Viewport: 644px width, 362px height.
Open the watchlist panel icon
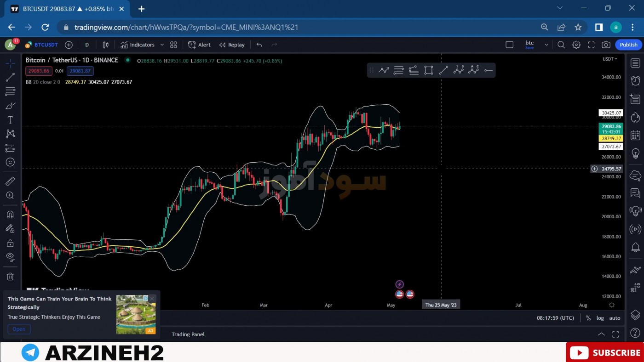pos(635,63)
